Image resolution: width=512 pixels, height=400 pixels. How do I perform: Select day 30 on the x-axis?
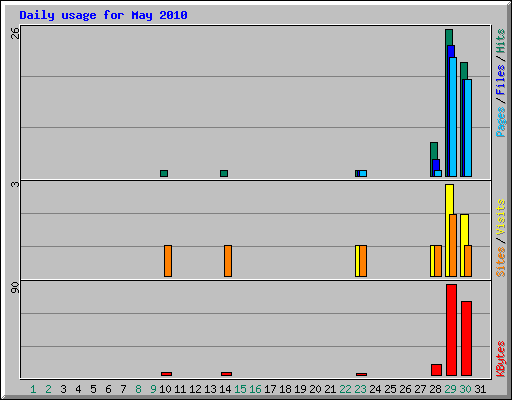[x=465, y=389]
